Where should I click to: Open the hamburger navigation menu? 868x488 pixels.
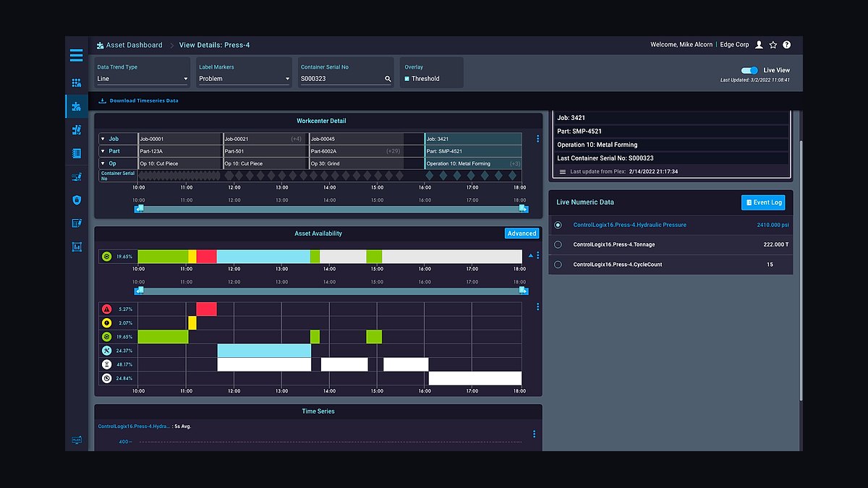76,55
